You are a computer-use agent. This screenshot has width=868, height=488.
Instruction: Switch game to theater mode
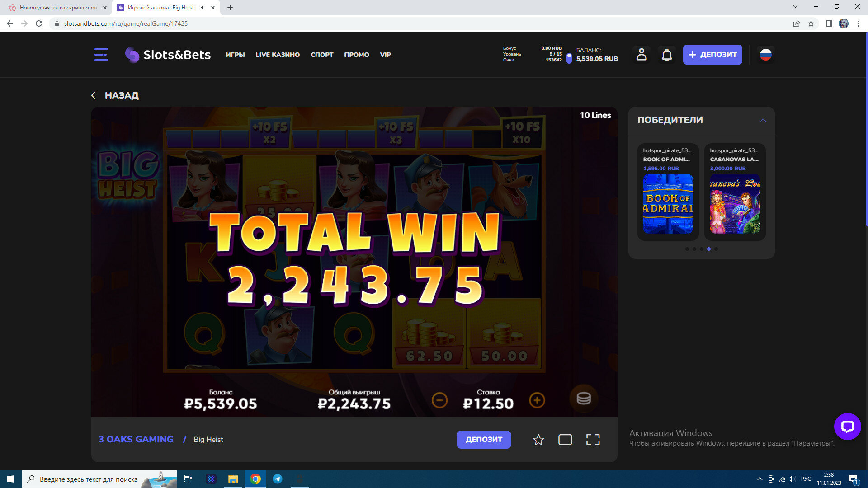565,440
